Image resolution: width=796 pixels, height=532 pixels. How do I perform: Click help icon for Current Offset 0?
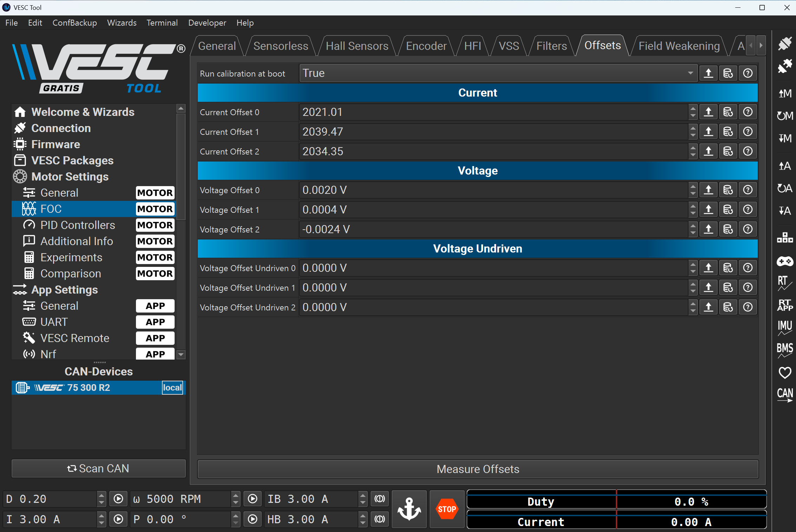(748, 112)
